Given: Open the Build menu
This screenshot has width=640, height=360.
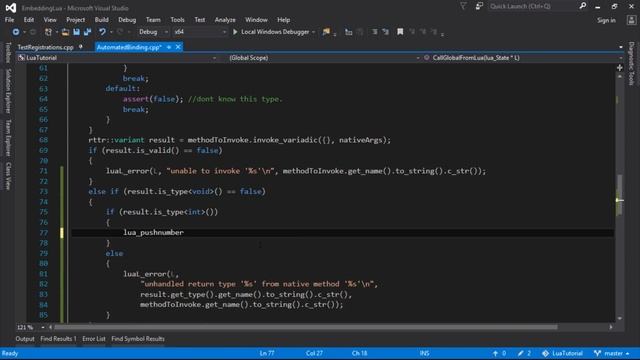Looking at the screenshot, I should [x=102, y=20].
